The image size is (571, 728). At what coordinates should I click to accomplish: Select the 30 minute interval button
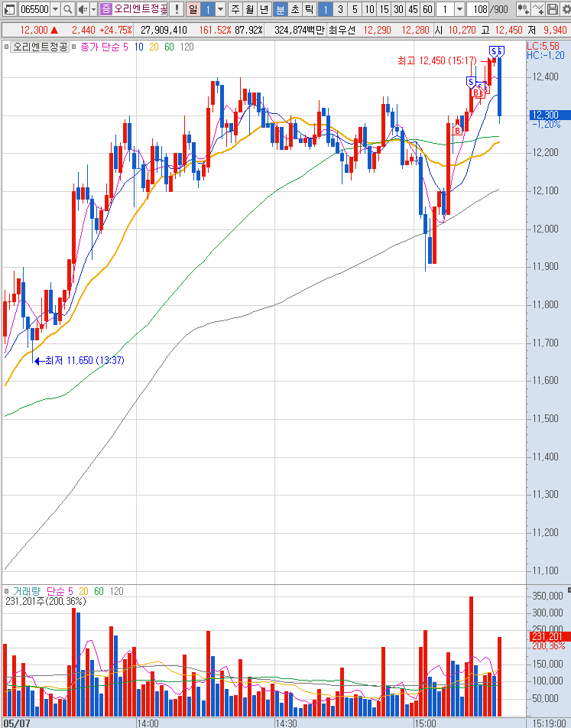click(x=398, y=9)
